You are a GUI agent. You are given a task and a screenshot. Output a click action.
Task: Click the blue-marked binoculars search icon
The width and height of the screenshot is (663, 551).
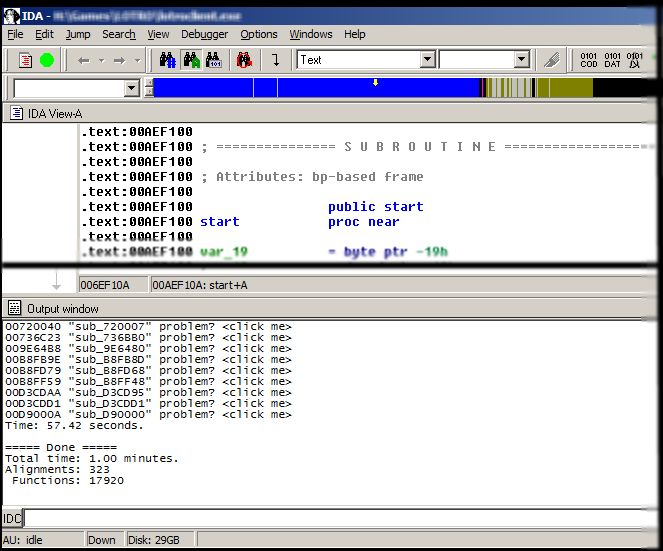(168, 60)
